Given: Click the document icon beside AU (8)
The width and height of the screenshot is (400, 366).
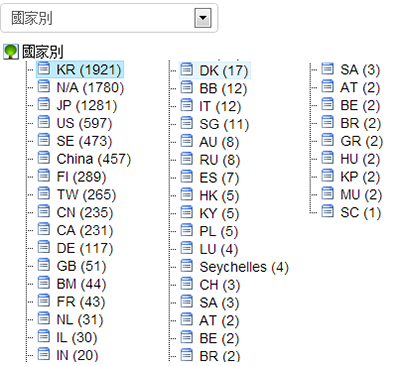Looking at the screenshot, I should (187, 141).
